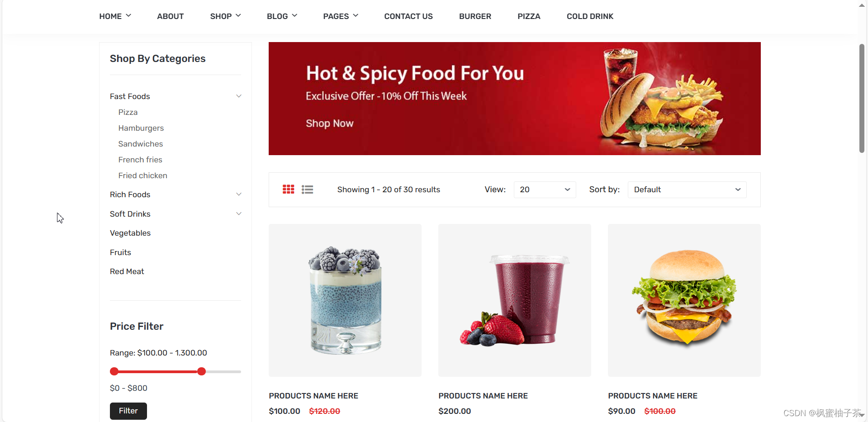Click the right price slider handle
The image size is (868, 422).
[202, 371]
